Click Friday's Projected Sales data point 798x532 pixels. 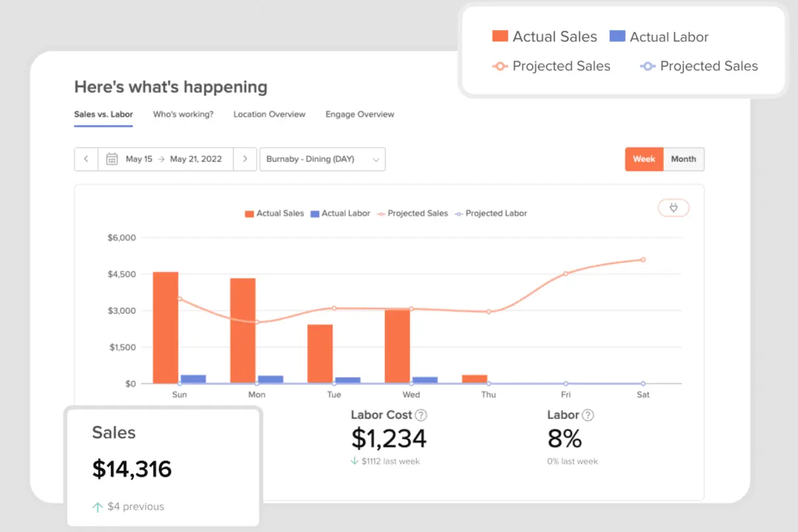tap(566, 273)
